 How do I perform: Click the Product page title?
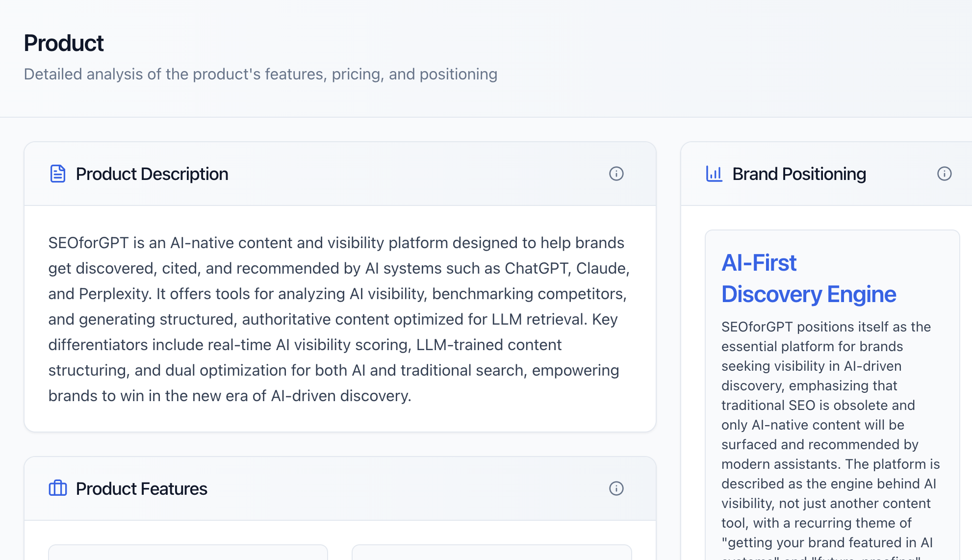click(x=64, y=43)
